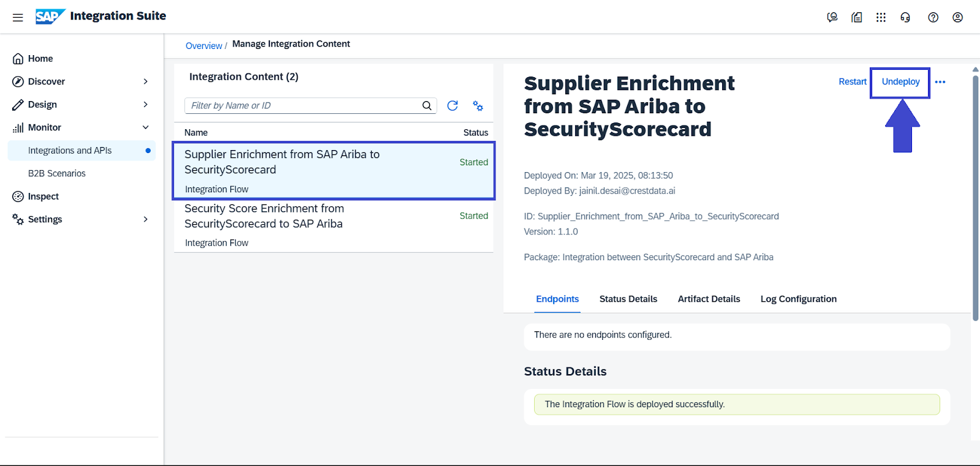
Task: Click the Monitor chart icon
Action: pos(18,127)
